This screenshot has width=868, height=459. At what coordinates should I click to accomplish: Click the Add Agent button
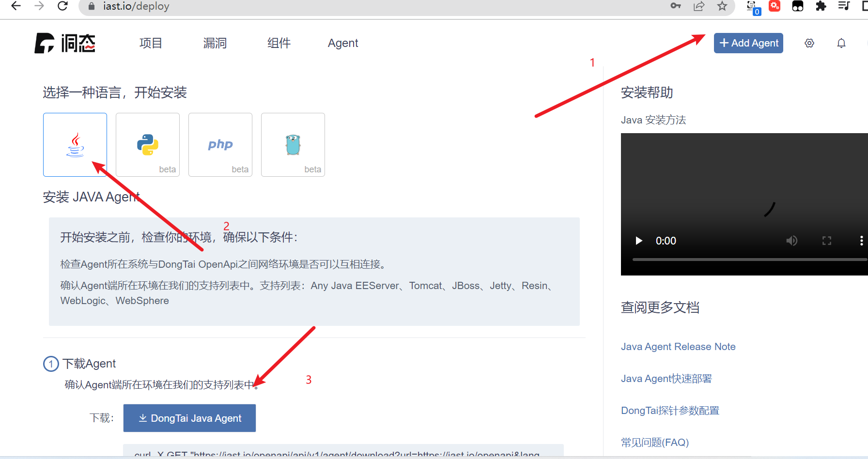[748, 43]
